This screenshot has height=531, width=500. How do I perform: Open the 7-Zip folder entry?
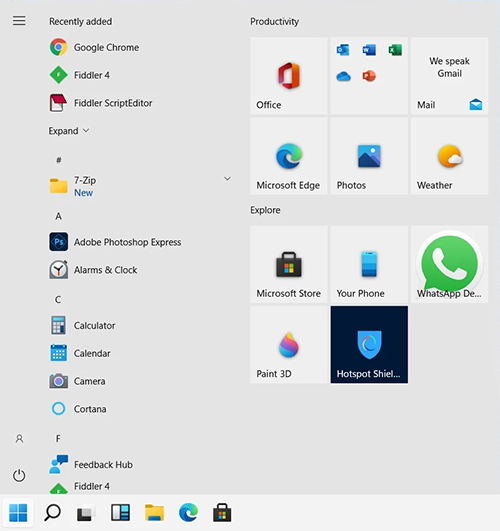point(140,186)
